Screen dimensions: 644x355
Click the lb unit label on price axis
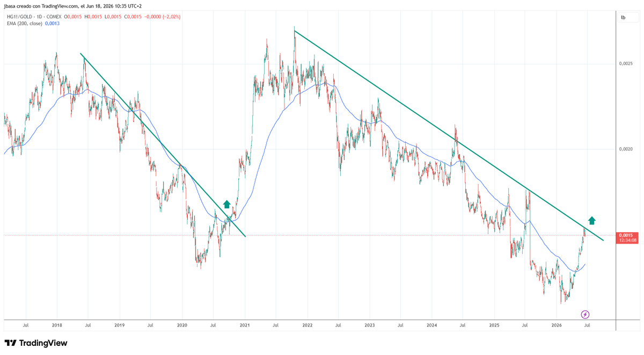pyautogui.click(x=623, y=18)
